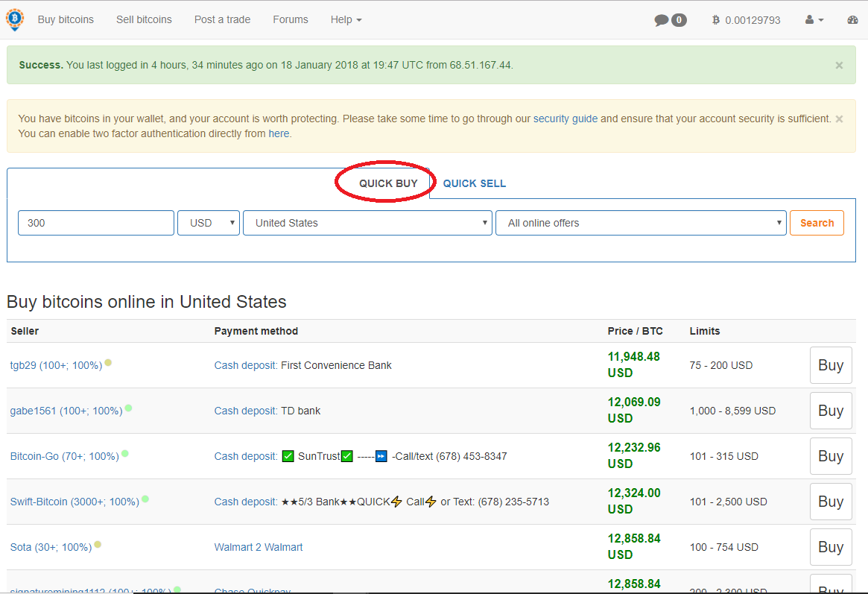Select the Quick Buy tab
This screenshot has height=594, width=868.
click(x=388, y=183)
